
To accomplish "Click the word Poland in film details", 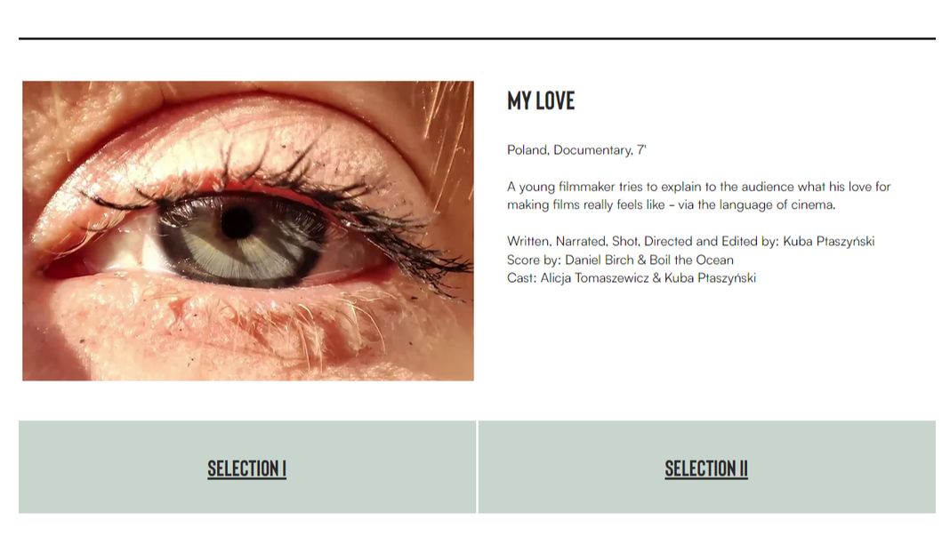I will click(x=527, y=150).
